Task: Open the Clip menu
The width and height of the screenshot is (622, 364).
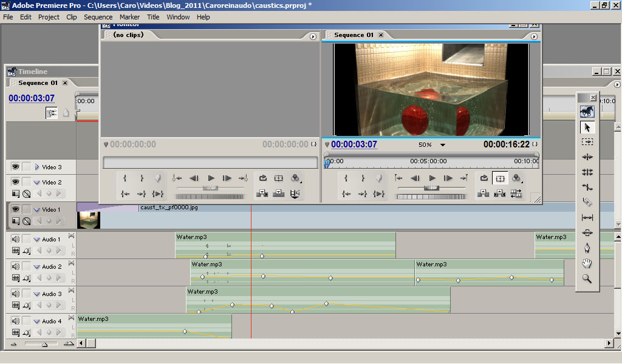Action: click(72, 17)
